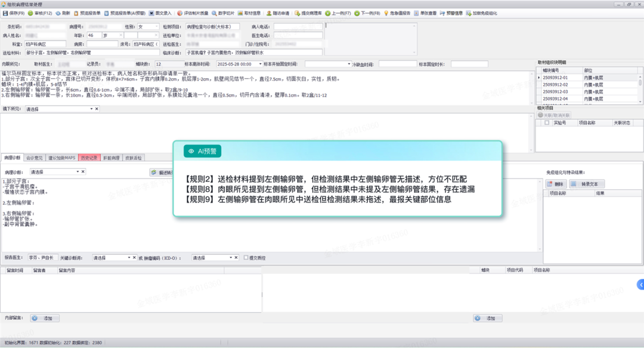The width and height of the screenshot is (644, 348).
Task: Click the 蜡块编号 column header
Action: point(562,70)
